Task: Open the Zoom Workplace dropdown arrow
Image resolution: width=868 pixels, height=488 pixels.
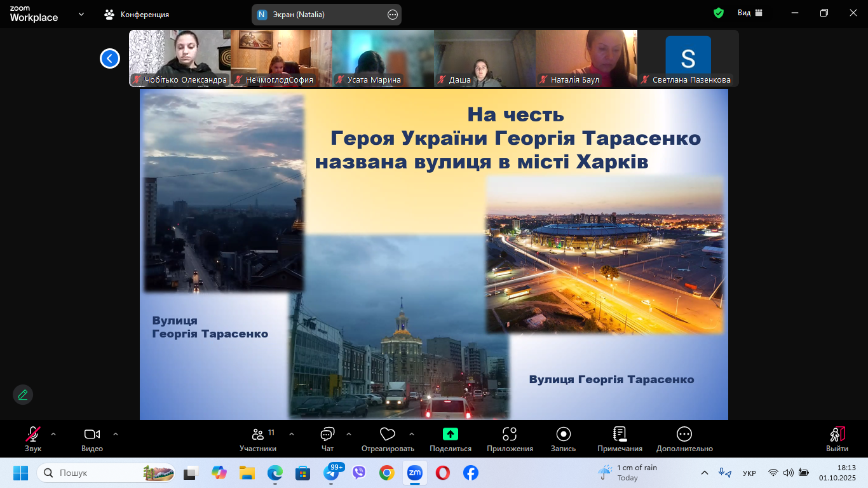Action: [81, 14]
